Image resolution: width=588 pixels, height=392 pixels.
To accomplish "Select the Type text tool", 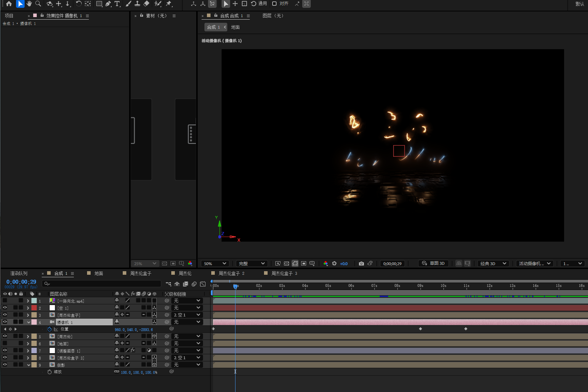I will pos(117,4).
